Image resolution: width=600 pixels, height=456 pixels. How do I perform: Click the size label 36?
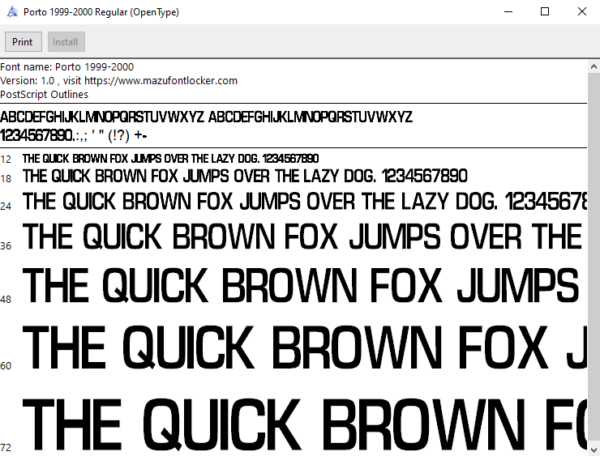(6, 246)
